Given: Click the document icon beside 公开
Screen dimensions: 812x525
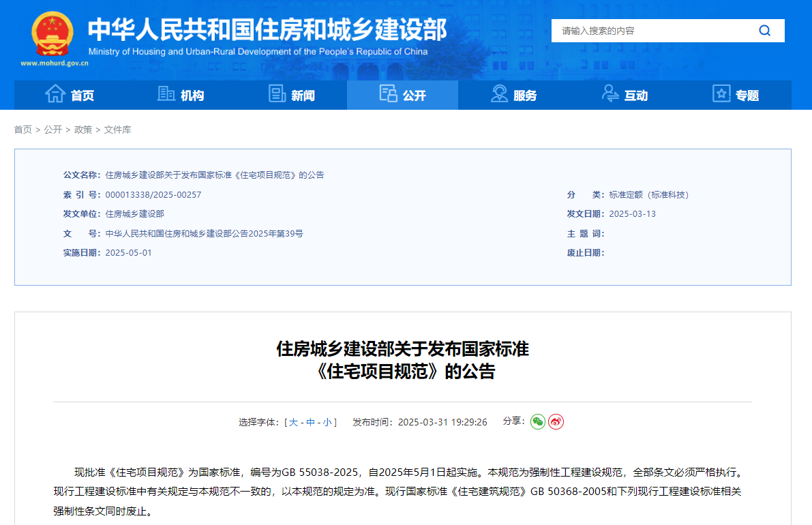Looking at the screenshot, I should [388, 93].
